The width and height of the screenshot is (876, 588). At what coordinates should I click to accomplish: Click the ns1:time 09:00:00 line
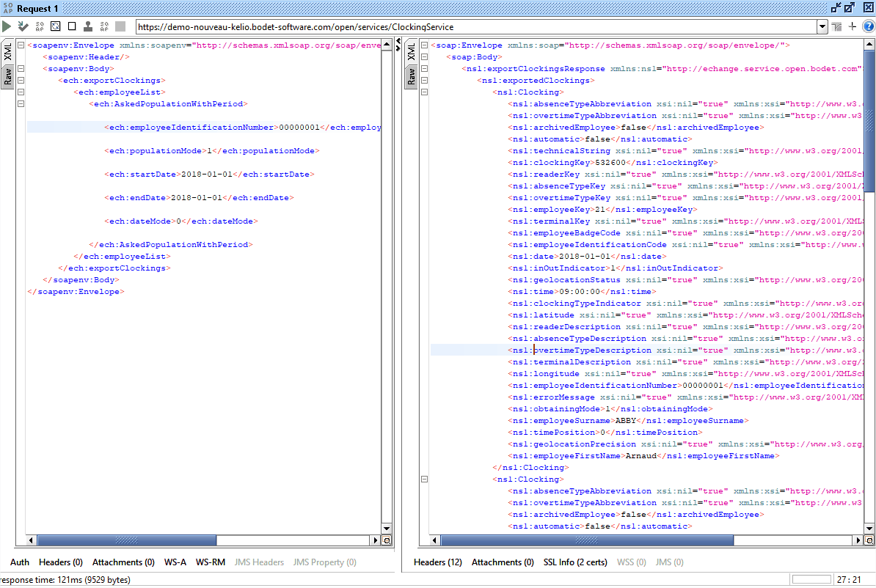tap(582, 292)
